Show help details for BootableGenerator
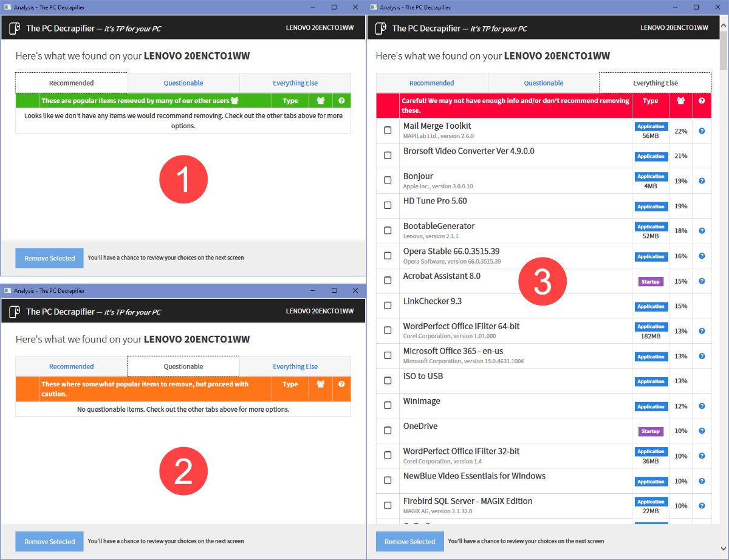729x560 pixels. (702, 231)
